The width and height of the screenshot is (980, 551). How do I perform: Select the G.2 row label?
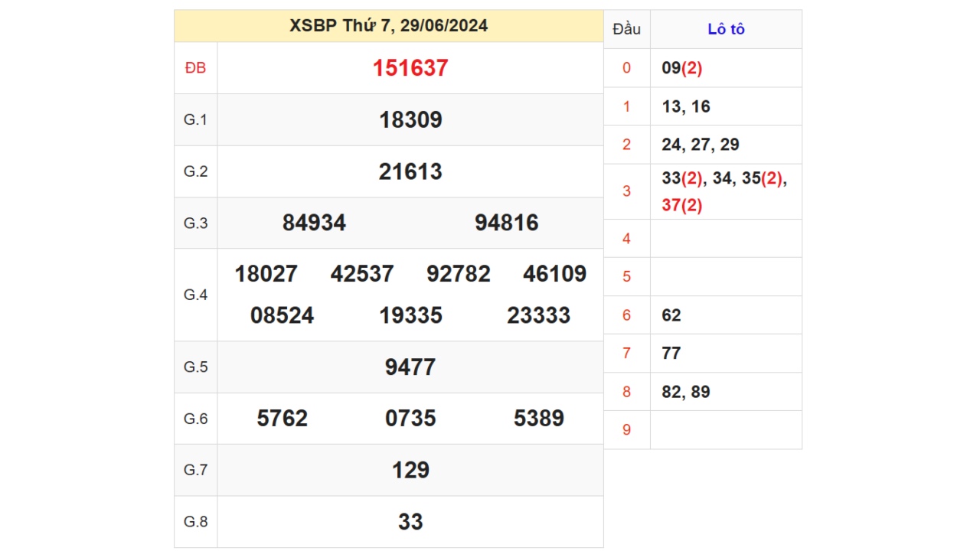(x=195, y=171)
